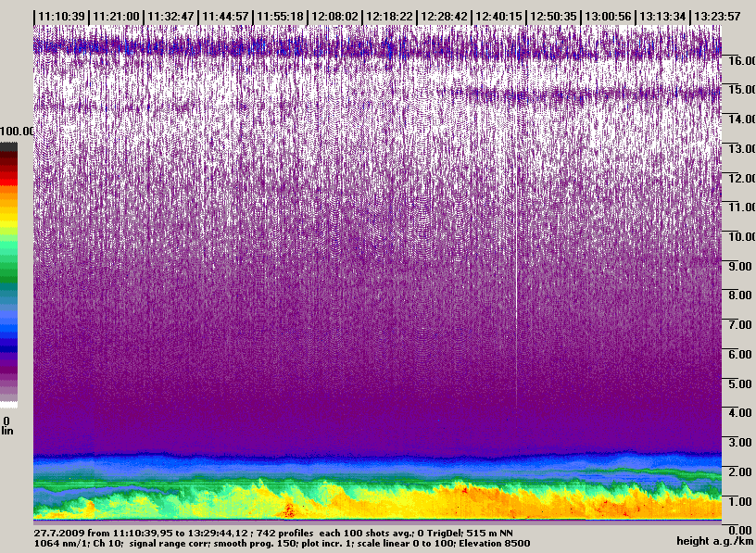The height and width of the screenshot is (553, 756).
Task: Click the '1064 nm/1' wavelength text
Action: [x=60, y=544]
